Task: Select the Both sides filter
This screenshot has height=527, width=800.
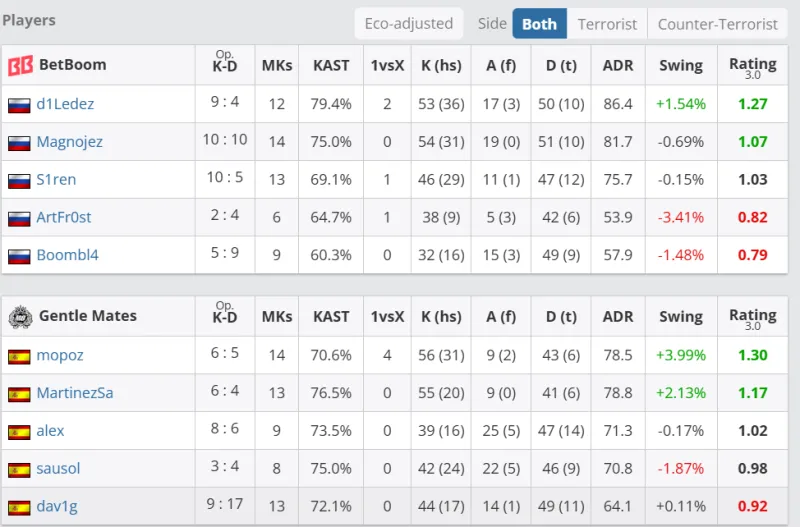Action: (x=539, y=24)
